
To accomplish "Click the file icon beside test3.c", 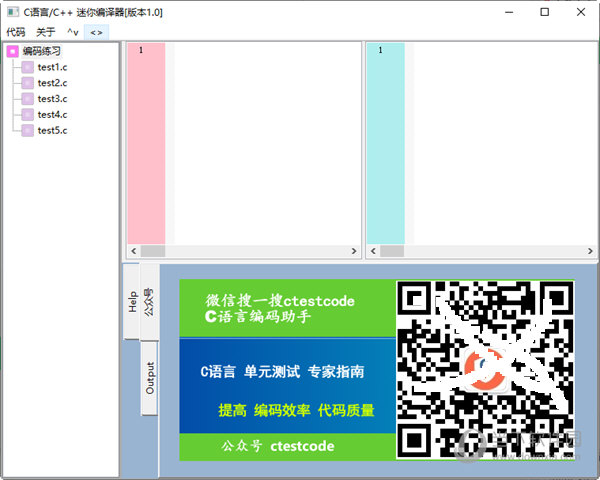I will (28, 99).
